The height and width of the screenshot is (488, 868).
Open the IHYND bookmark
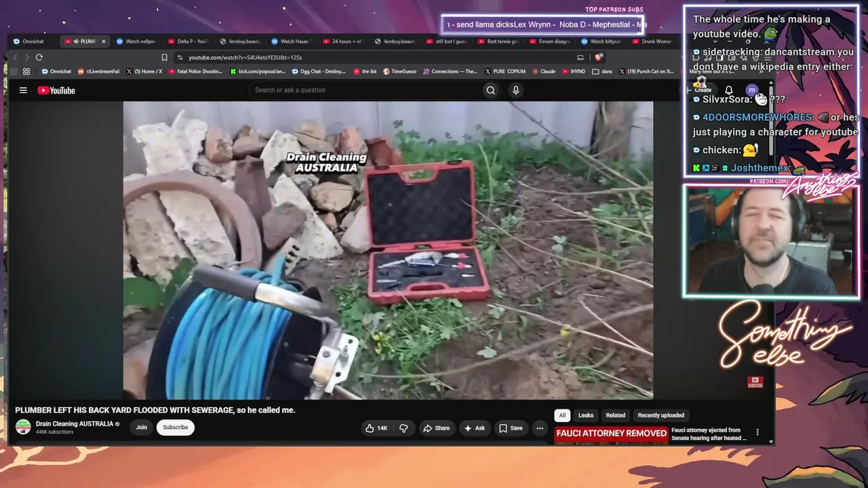pos(574,71)
